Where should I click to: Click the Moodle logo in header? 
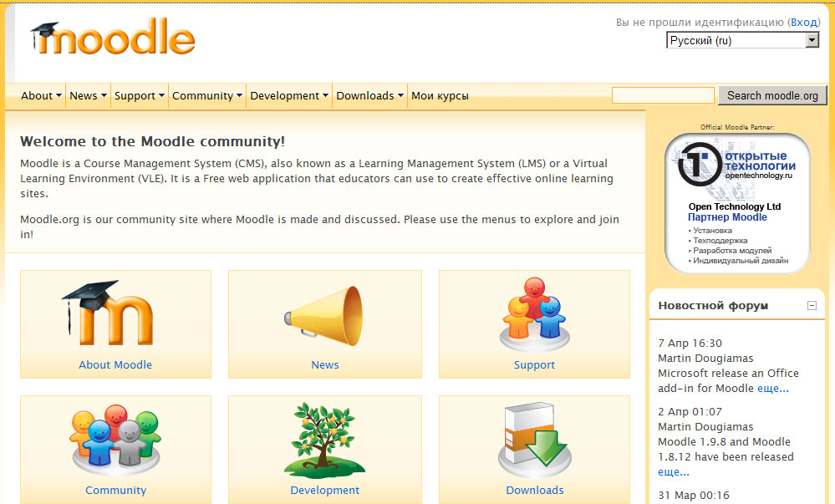112,38
